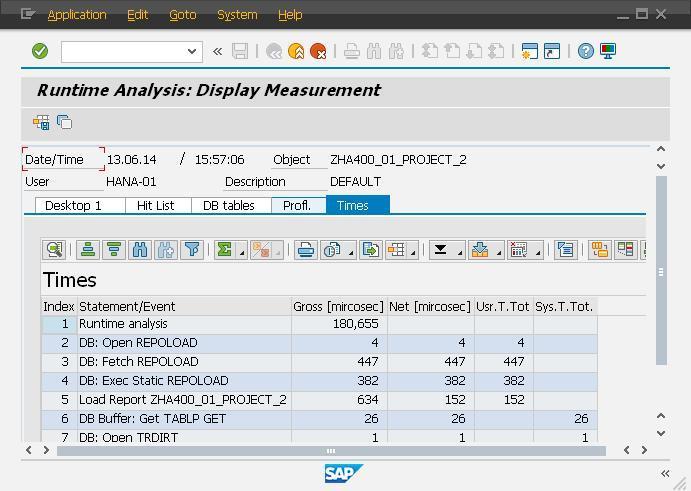The image size is (691, 491).
Task: Click the green Enter checkmark icon
Action: 40,51
